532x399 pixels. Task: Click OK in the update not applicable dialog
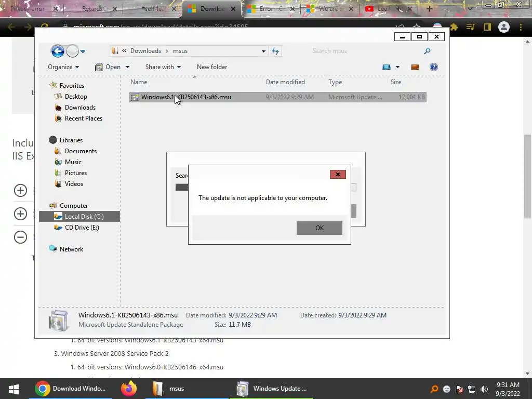320,228
